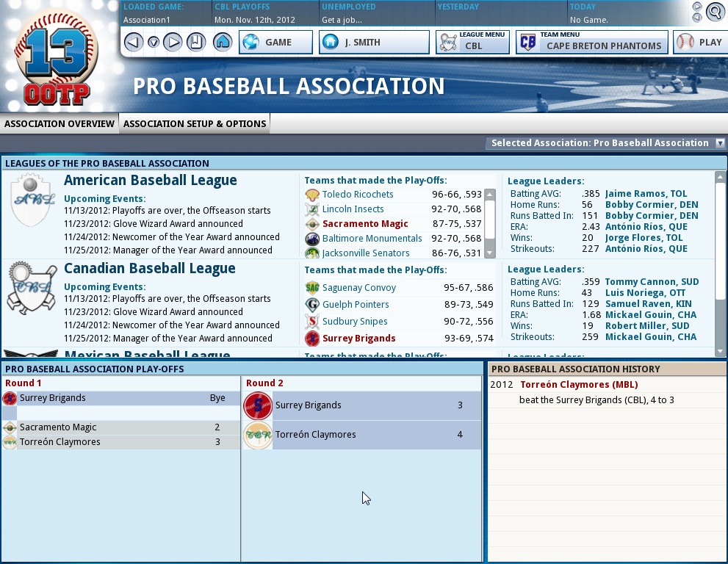
Task: Click Torreón Claymores logo in Round 2
Action: point(258,435)
